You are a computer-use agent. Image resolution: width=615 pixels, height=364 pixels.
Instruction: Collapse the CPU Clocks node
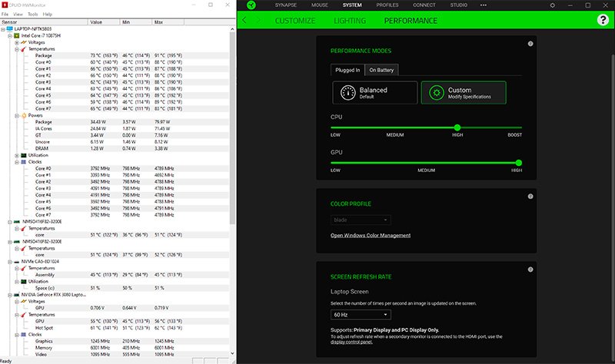click(x=17, y=162)
